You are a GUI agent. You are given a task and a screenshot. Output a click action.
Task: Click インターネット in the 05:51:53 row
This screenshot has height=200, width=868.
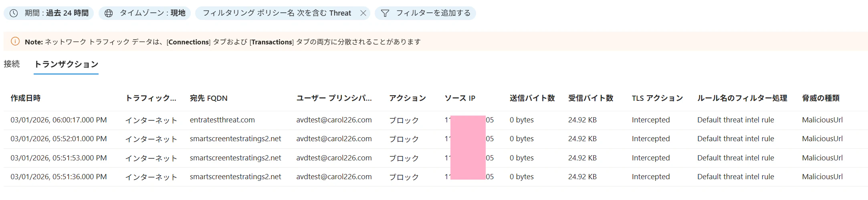coord(151,158)
